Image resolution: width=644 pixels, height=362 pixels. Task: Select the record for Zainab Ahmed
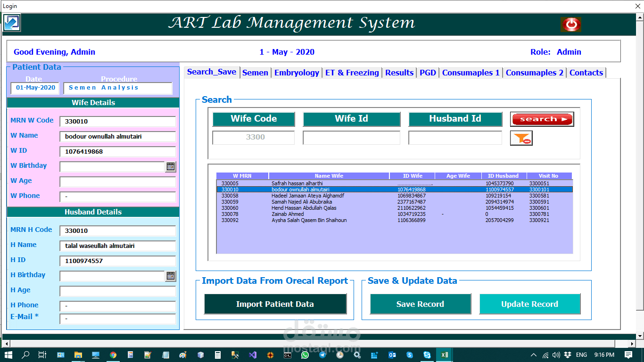click(330, 214)
